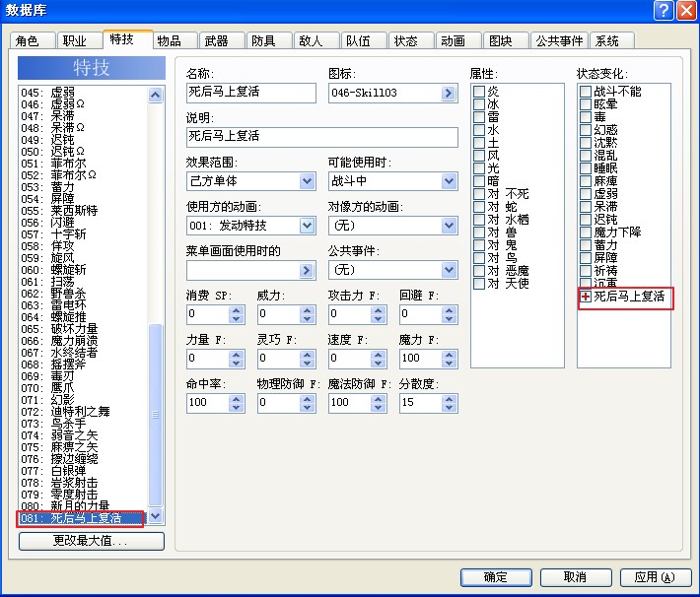
Task: Switch to the 敌人 tab
Action: coord(316,41)
